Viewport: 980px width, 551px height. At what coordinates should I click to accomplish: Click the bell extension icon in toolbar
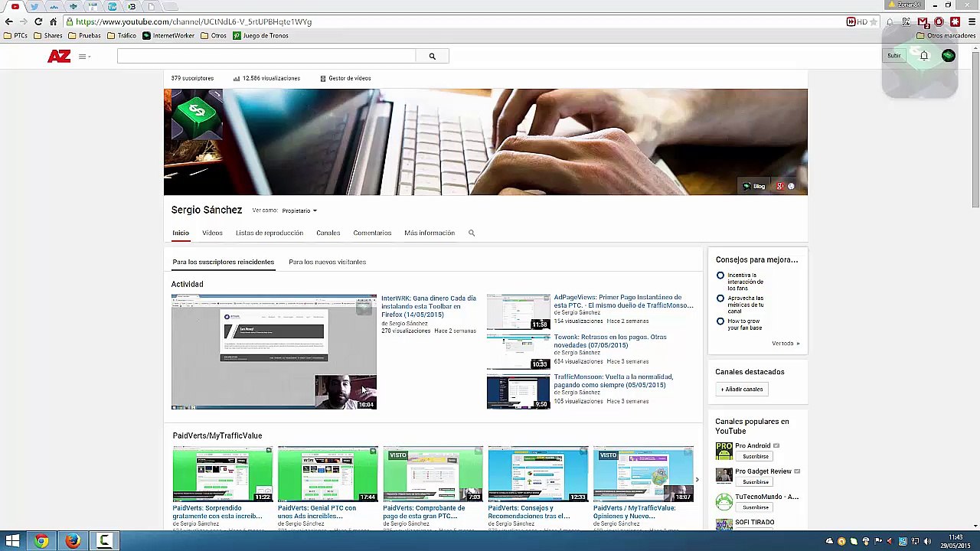coord(890,21)
